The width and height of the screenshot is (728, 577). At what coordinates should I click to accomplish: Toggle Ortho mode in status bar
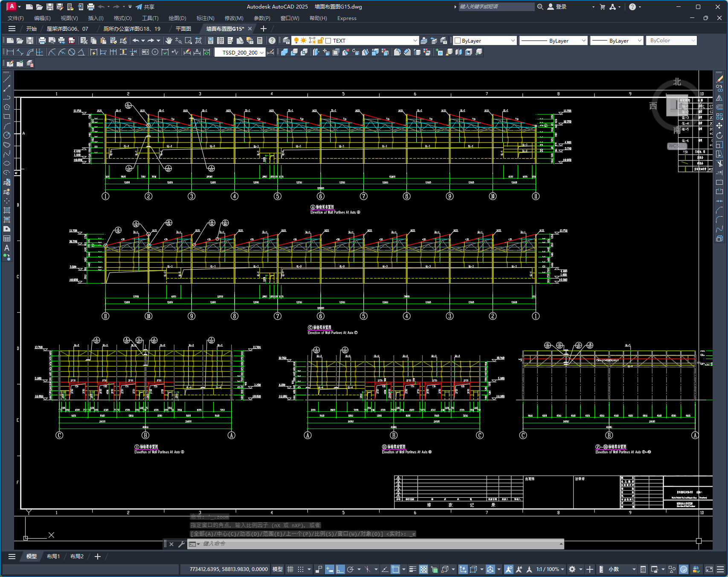pos(340,569)
